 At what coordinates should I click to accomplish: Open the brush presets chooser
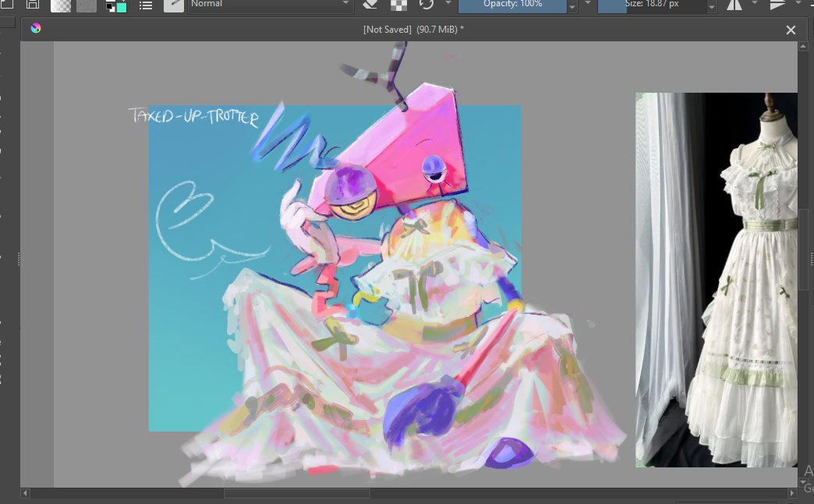pos(173,5)
